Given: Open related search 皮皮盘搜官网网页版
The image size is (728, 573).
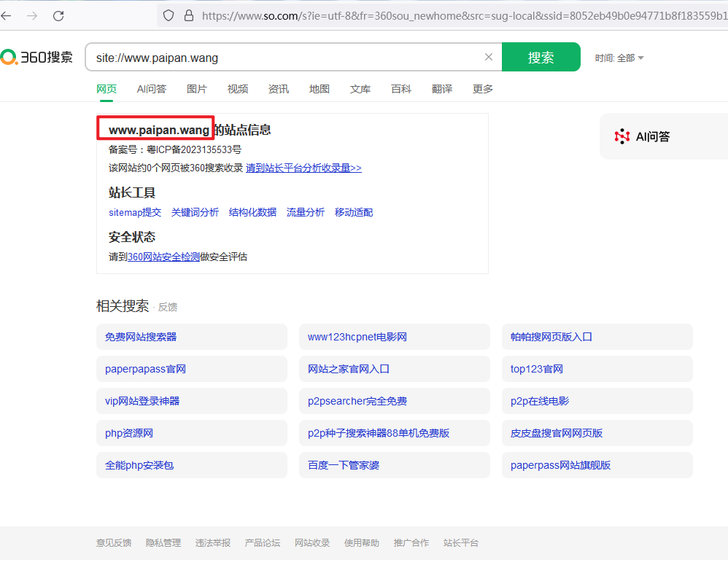Looking at the screenshot, I should pyautogui.click(x=597, y=433).
